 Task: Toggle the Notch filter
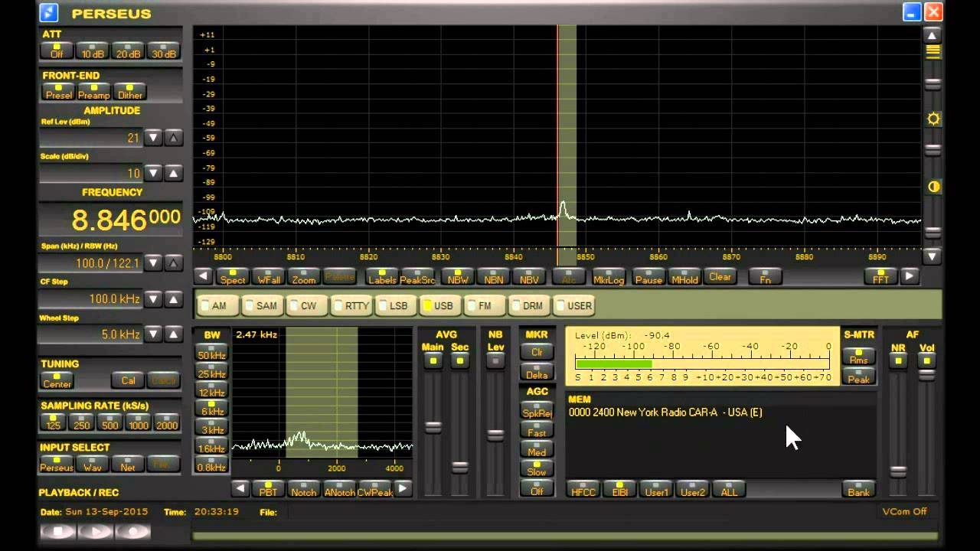pyautogui.click(x=303, y=489)
